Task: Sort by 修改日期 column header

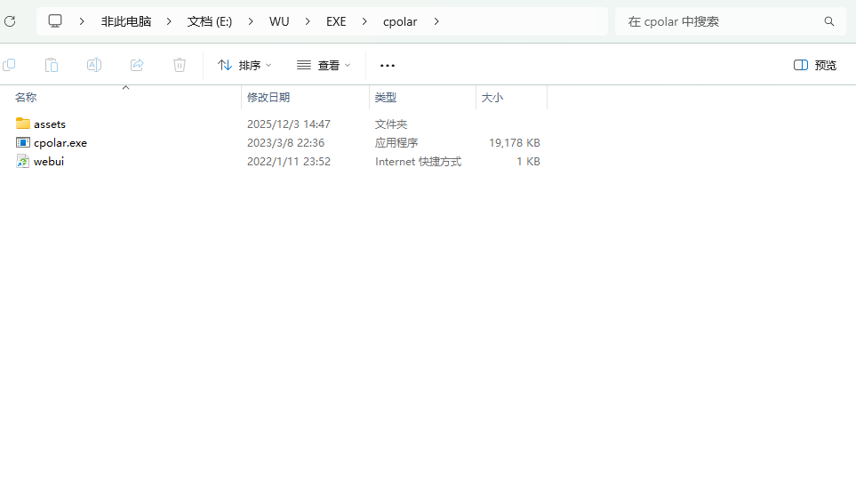Action: 268,97
